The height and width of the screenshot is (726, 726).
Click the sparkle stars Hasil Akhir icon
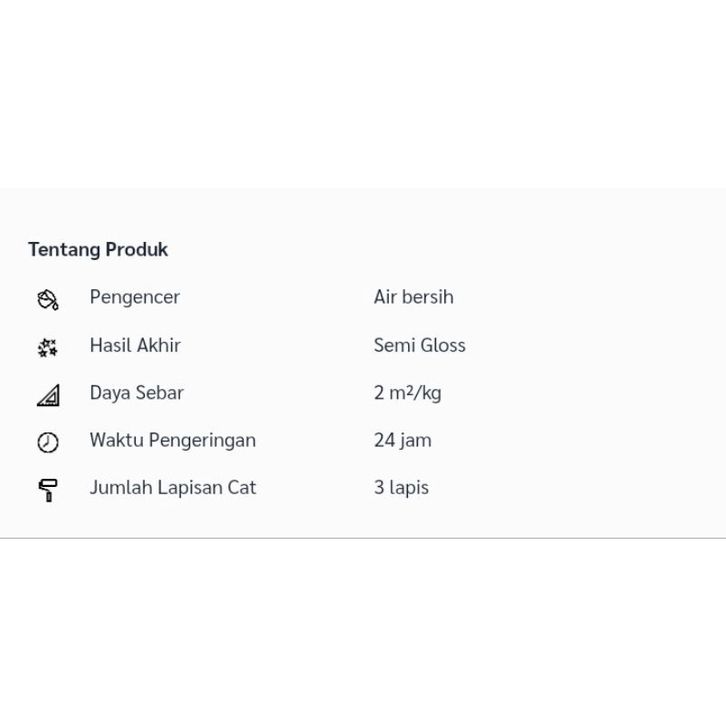click(x=48, y=348)
